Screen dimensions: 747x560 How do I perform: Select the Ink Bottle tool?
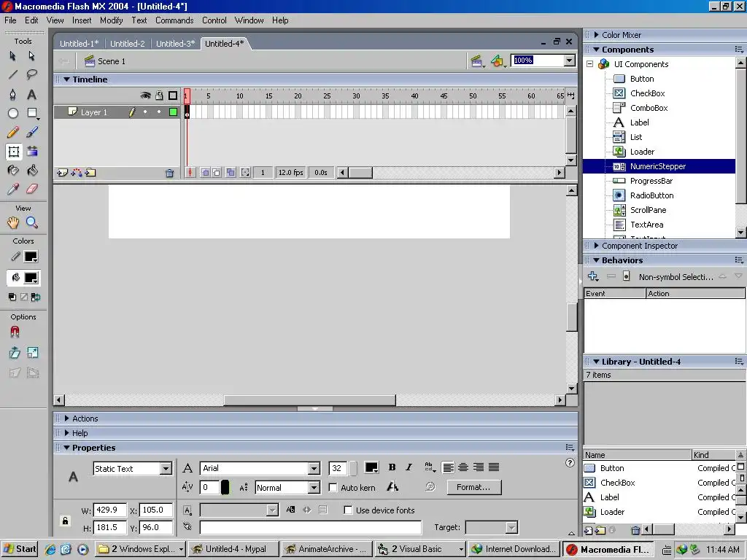point(13,170)
